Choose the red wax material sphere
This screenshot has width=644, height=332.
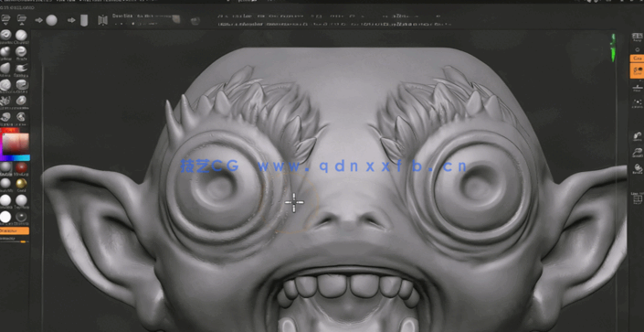pyautogui.click(x=21, y=167)
